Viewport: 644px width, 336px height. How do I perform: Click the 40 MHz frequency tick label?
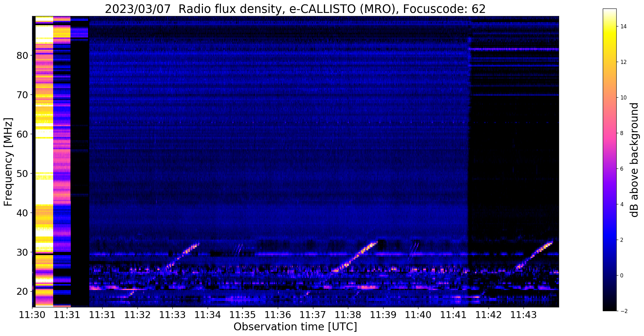coord(22,213)
